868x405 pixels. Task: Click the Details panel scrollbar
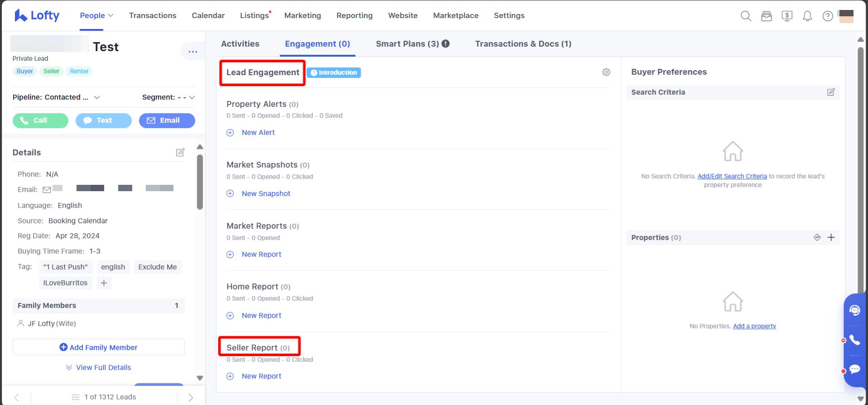[x=200, y=182]
